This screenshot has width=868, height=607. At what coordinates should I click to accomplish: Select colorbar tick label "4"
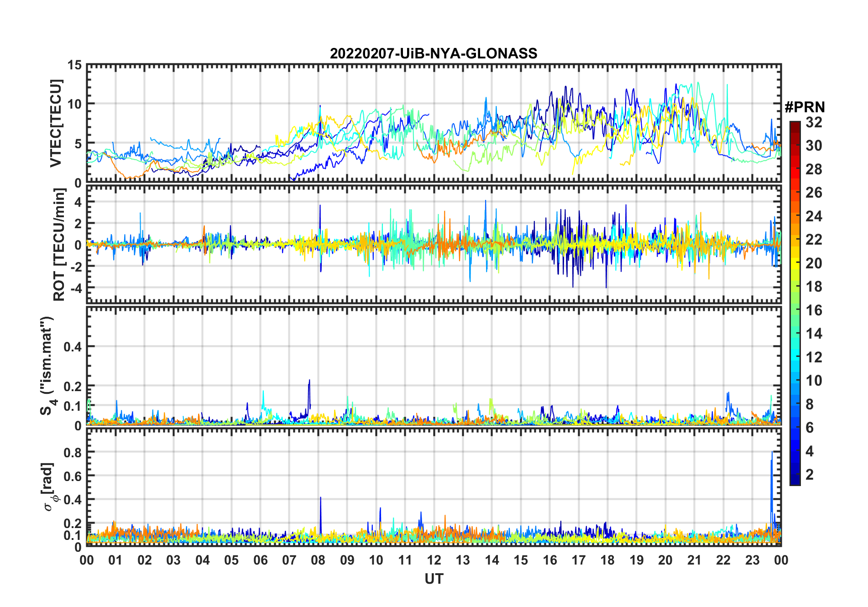tap(810, 451)
